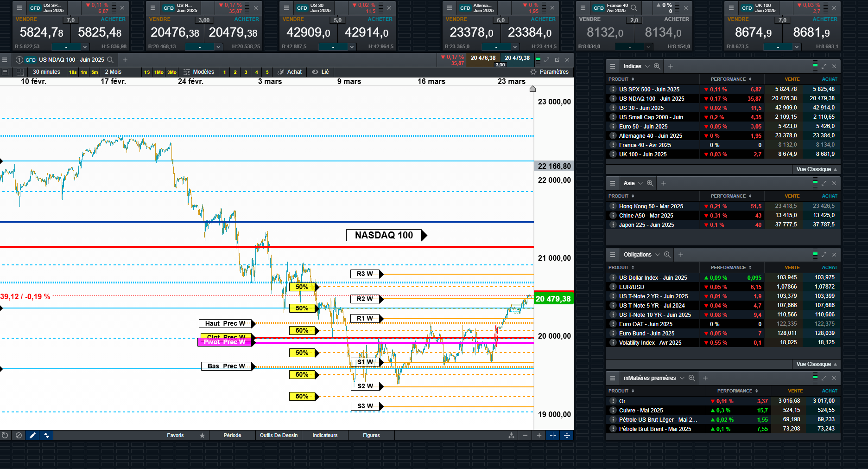The height and width of the screenshot is (469, 868).
Task: Click the Obligations panel zoom search icon
Action: [x=667, y=255]
